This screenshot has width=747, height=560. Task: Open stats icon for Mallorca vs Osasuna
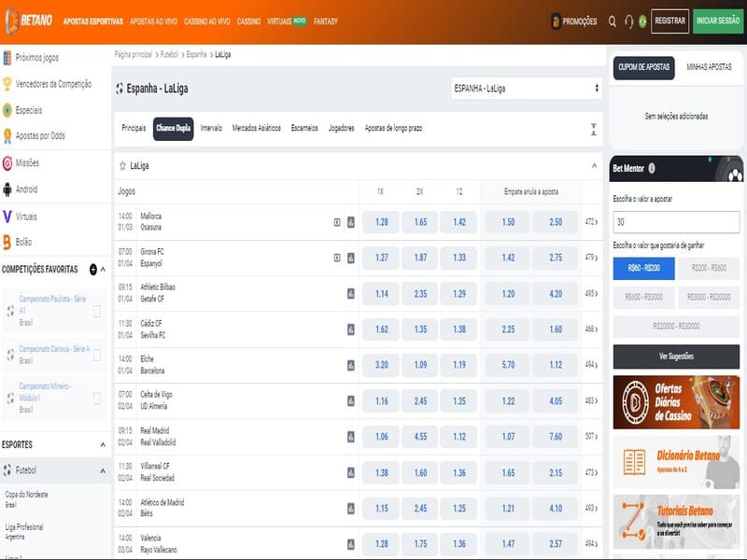[351, 222]
